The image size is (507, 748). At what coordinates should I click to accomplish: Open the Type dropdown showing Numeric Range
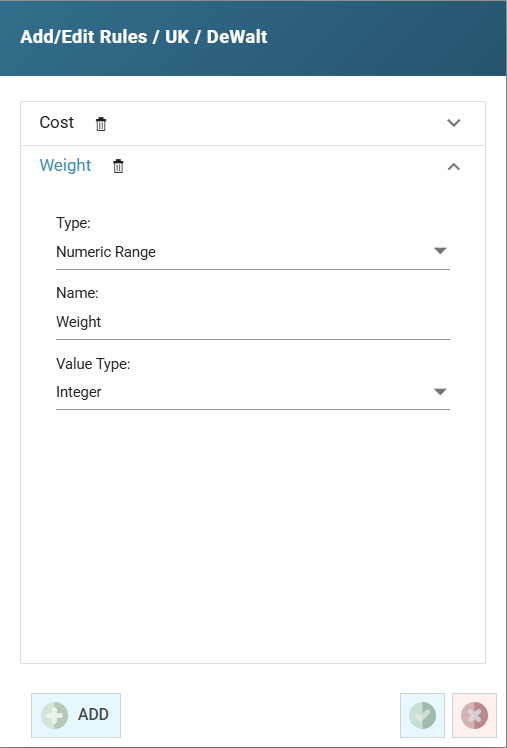coord(253,252)
